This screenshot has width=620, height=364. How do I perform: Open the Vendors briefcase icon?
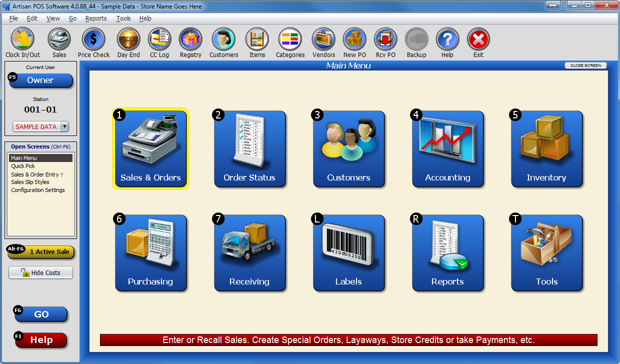click(323, 39)
